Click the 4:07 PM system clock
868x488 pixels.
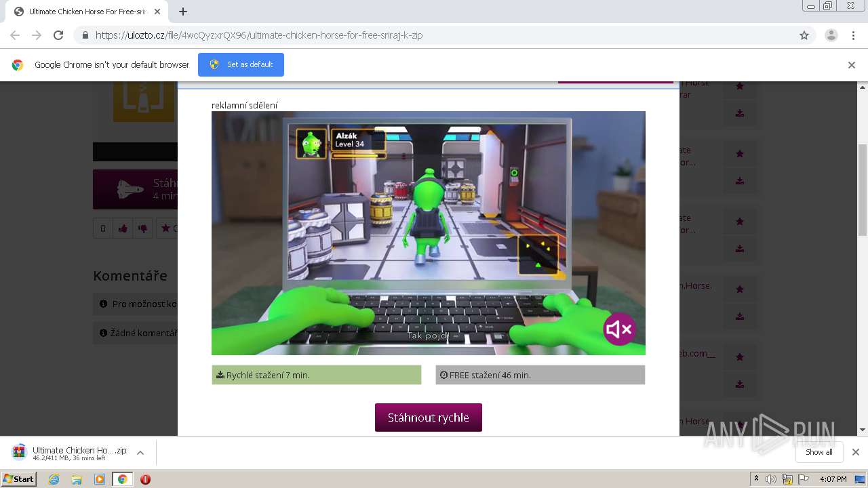(x=833, y=479)
